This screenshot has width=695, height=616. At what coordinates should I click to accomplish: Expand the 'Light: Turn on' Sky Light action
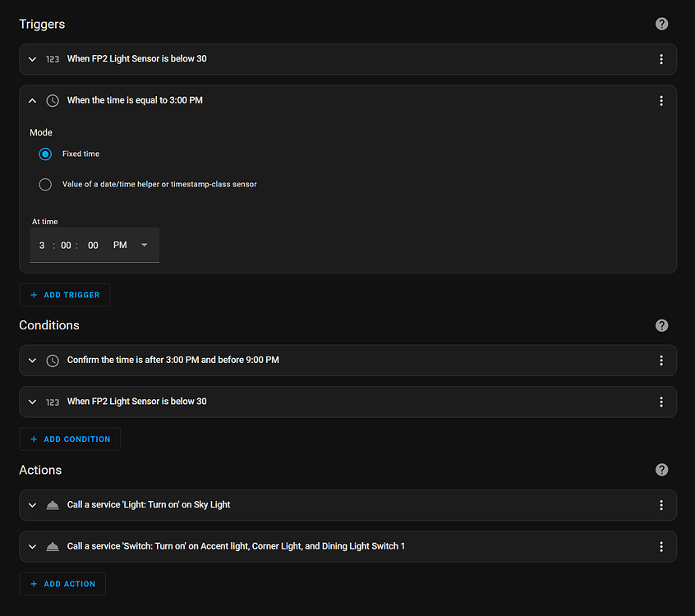point(33,505)
